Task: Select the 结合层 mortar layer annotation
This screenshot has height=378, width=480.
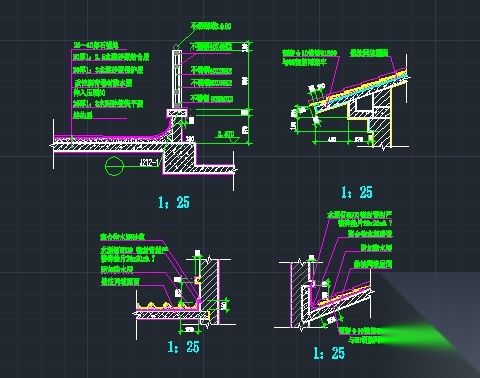Action: click(x=111, y=57)
